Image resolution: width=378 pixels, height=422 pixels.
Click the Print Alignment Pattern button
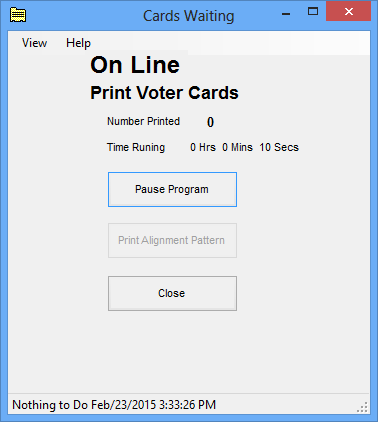tap(172, 240)
